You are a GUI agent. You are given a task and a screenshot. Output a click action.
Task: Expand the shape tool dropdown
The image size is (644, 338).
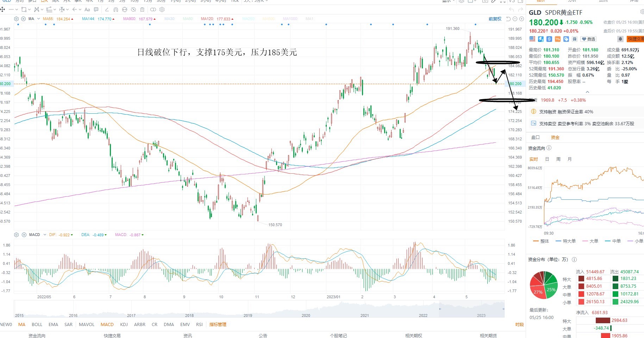[x=29, y=9]
